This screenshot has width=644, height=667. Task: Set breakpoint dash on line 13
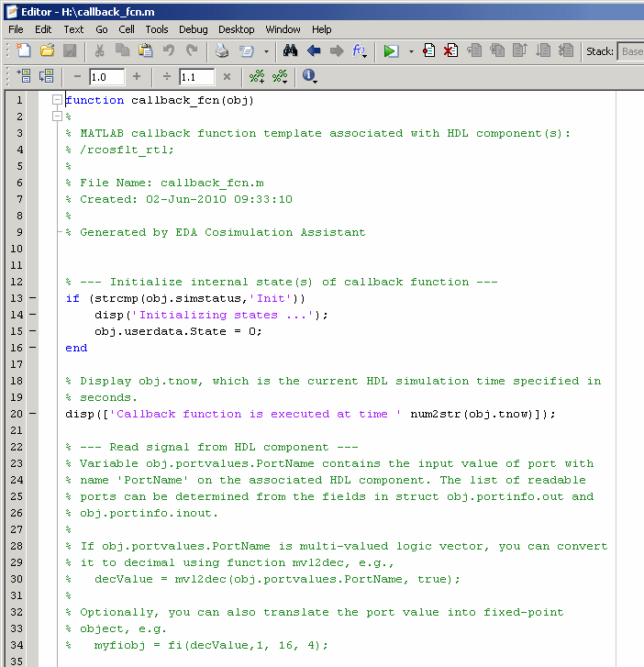tap(33, 298)
